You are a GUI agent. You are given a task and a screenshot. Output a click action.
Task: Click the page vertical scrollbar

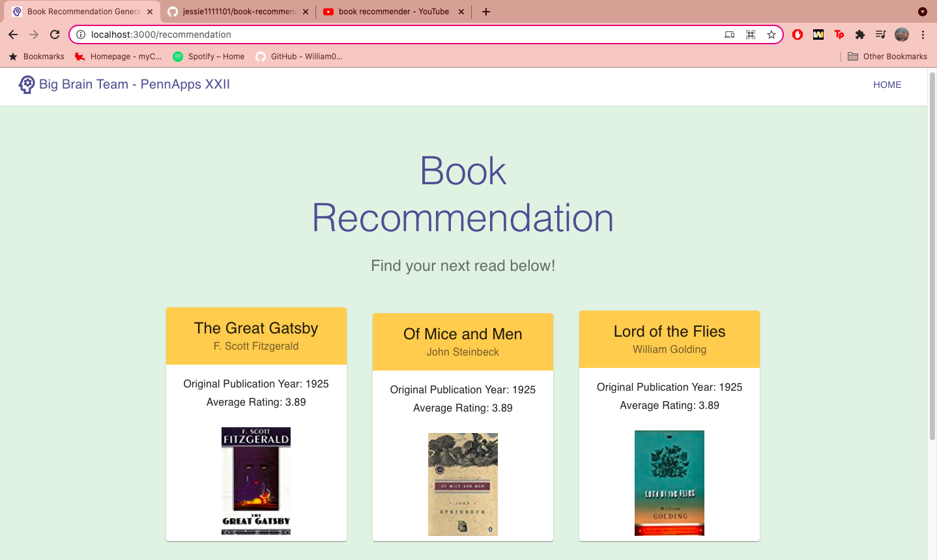pos(932,257)
